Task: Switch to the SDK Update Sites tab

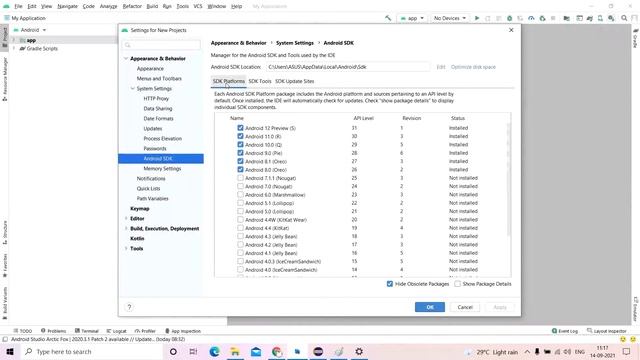Action: coord(295,81)
